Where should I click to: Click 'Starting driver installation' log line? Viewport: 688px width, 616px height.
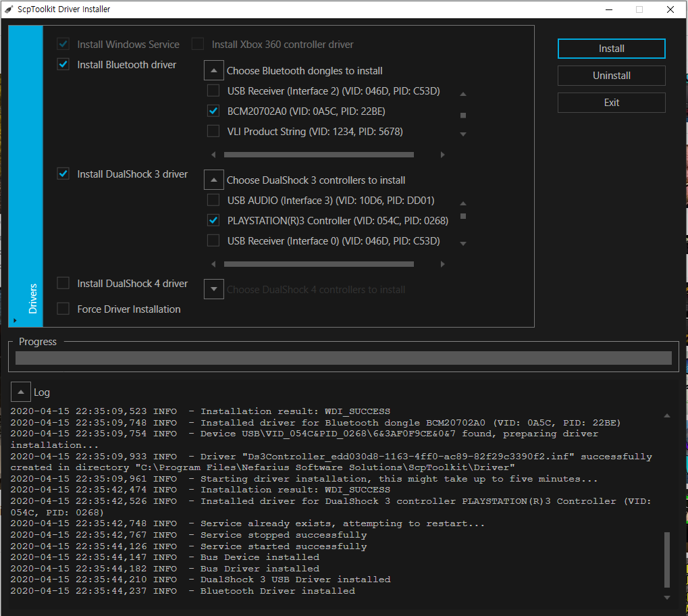[304, 479]
